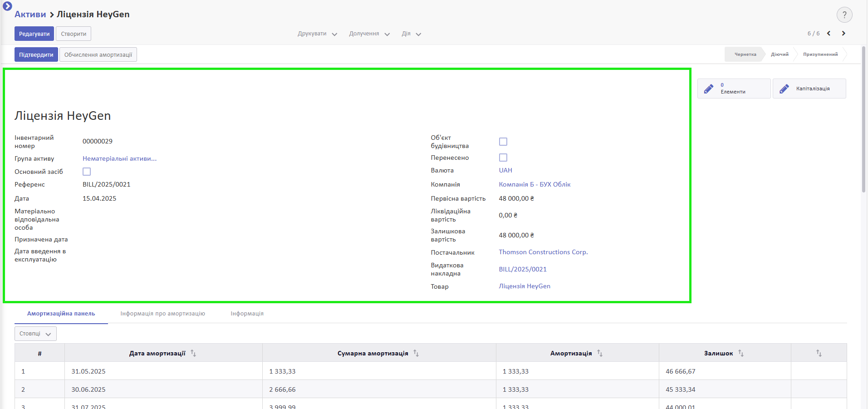Click Ліквідаційна вартість value 0,00 ₴
Viewport: 868px width, 409px height.
pos(508,215)
